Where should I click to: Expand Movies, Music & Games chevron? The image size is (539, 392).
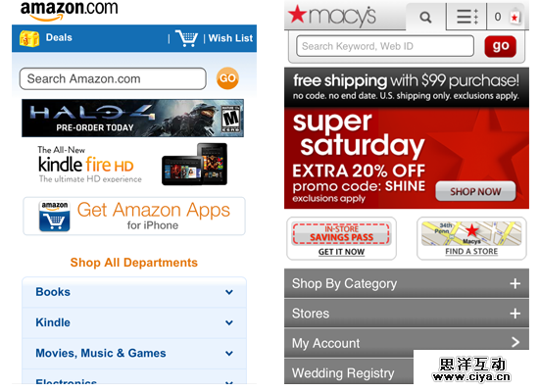click(229, 353)
